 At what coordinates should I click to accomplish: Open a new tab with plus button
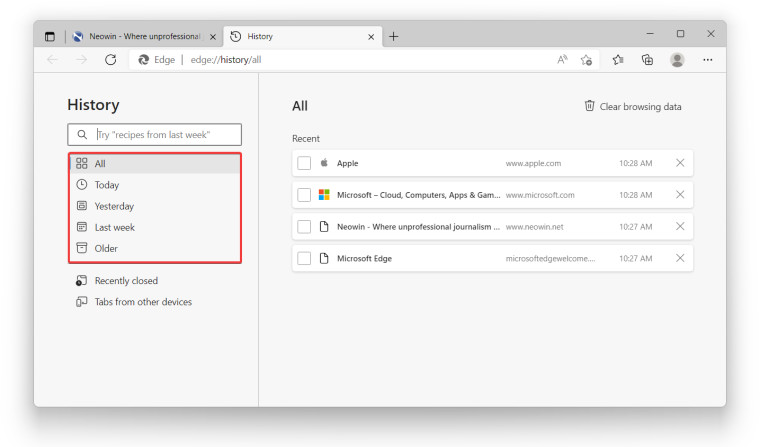point(394,36)
